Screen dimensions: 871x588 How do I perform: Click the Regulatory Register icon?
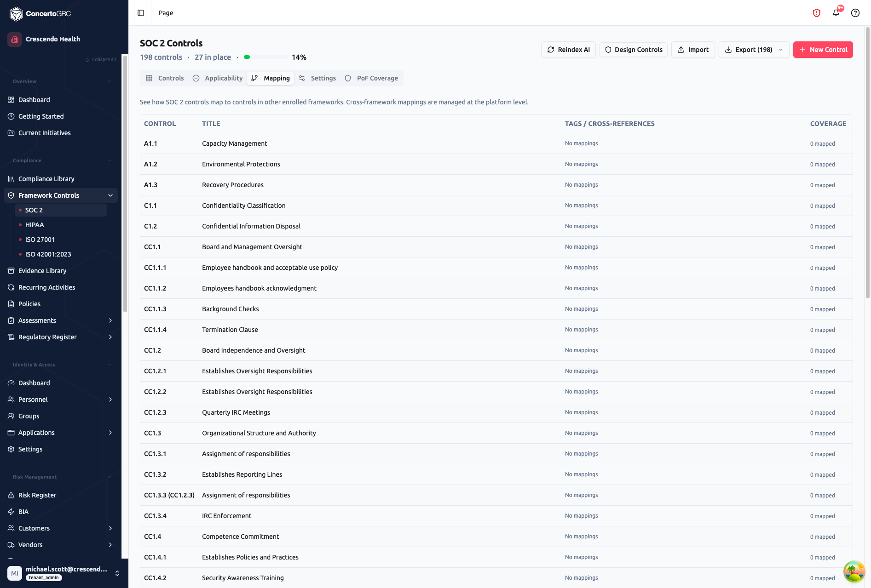(x=11, y=337)
